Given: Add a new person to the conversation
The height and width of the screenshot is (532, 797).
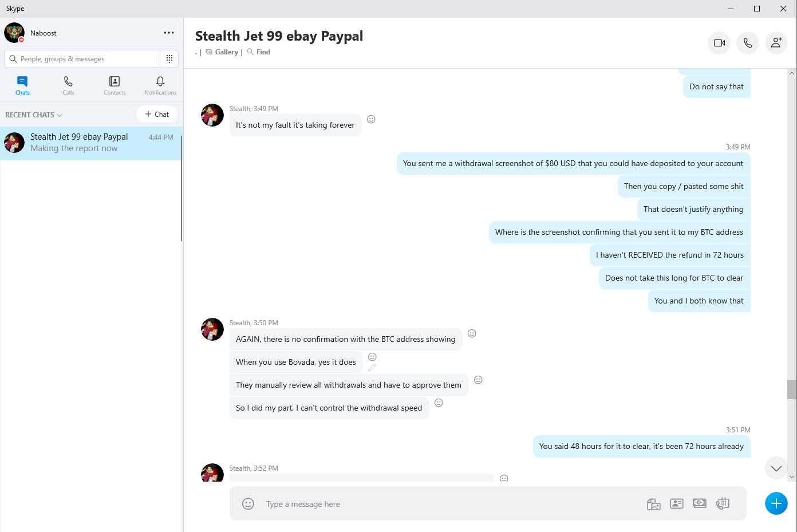Looking at the screenshot, I should (x=776, y=43).
